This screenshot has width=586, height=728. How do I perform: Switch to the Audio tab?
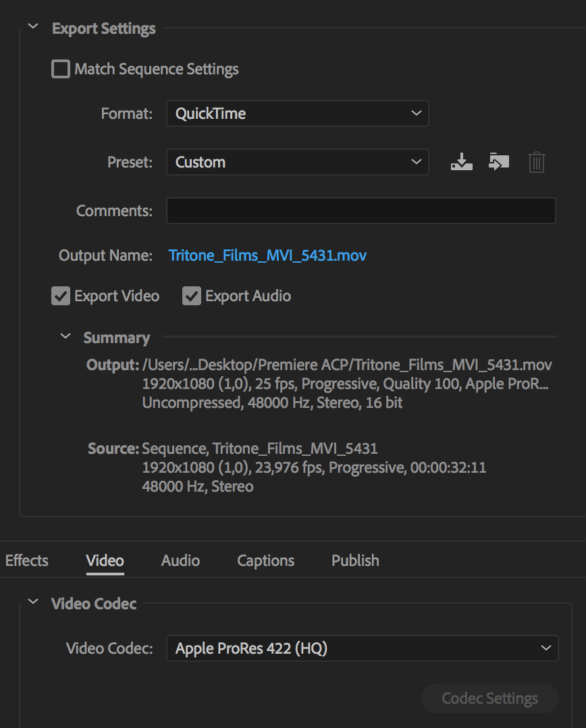coord(180,561)
